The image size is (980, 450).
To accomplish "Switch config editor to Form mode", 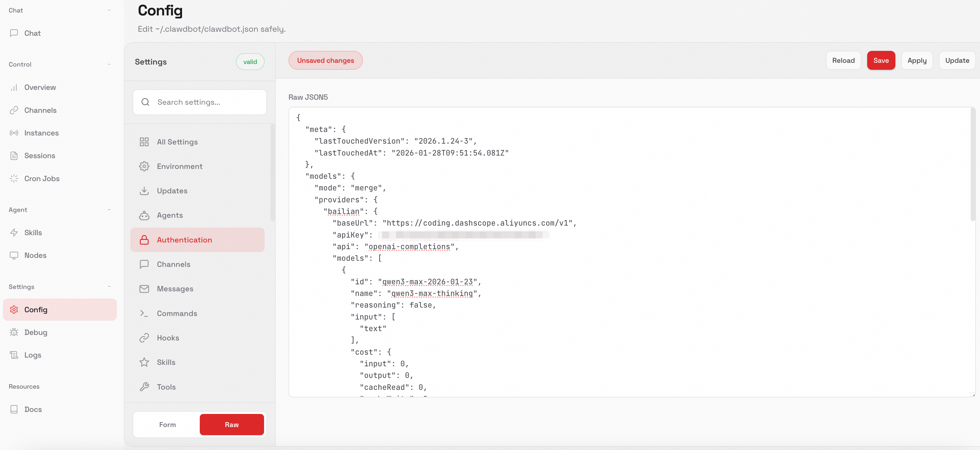I will coord(168,424).
